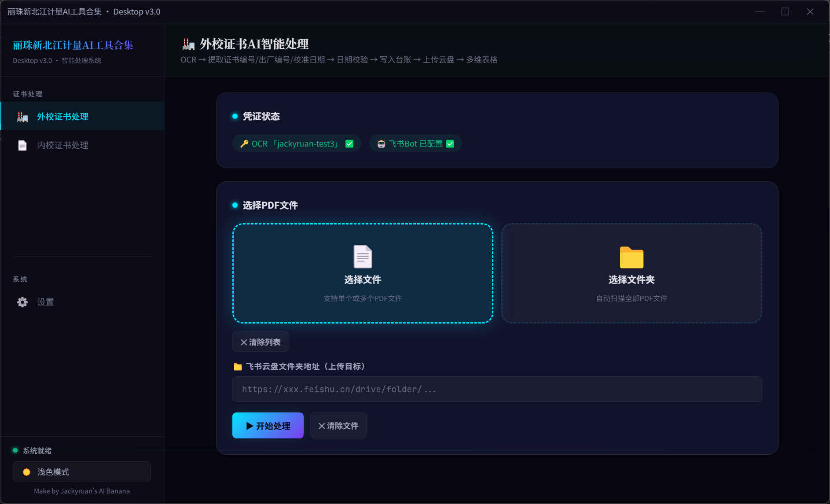Click the 清除列表 button
The image size is (830, 504).
[261, 342]
